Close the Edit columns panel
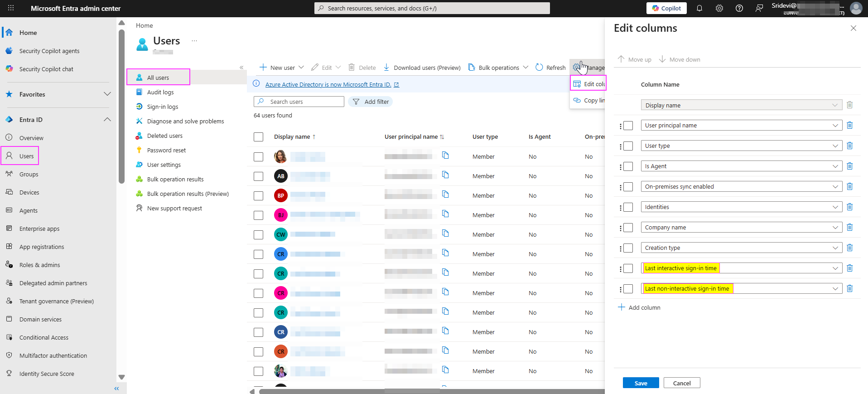The width and height of the screenshot is (868, 394). tap(854, 28)
